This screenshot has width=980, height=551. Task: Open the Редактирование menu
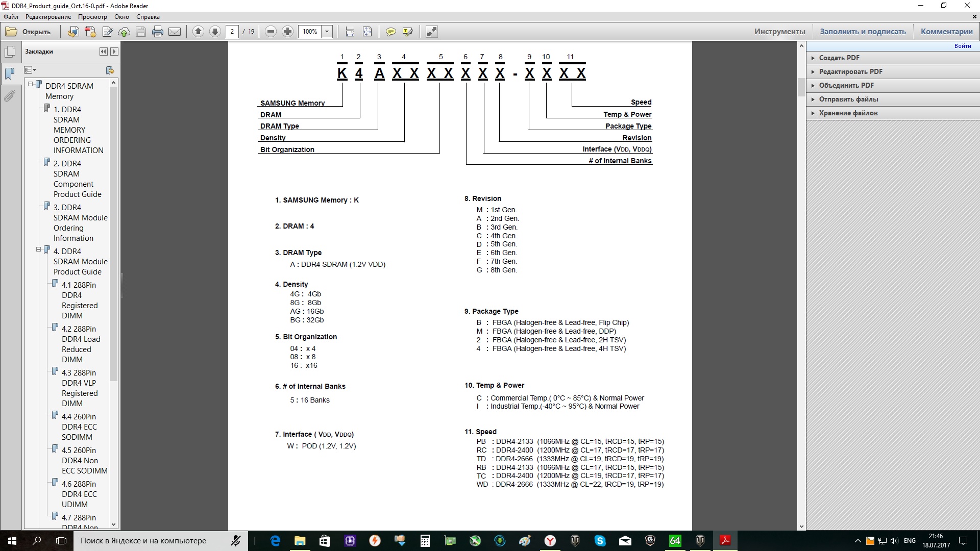(x=48, y=17)
